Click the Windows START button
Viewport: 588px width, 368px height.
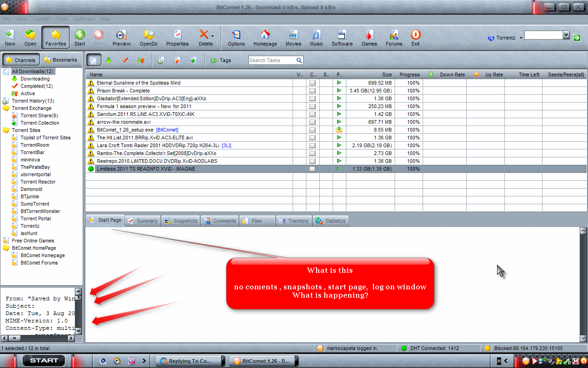(x=44, y=361)
